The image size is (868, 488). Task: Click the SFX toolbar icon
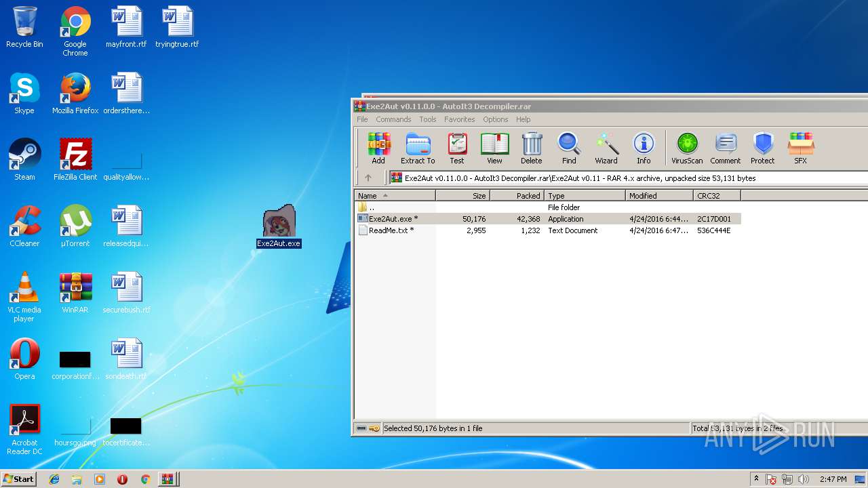click(x=801, y=148)
